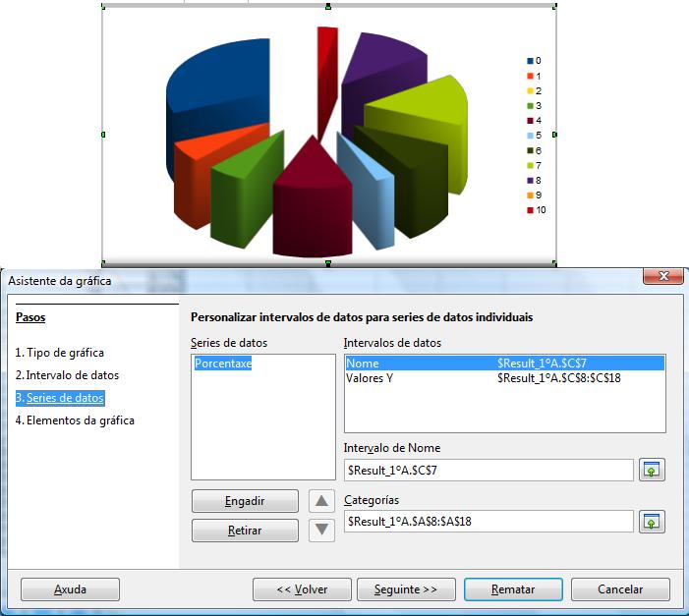689x616 pixels.
Task: Open help with the Axuda button
Action: (71, 589)
